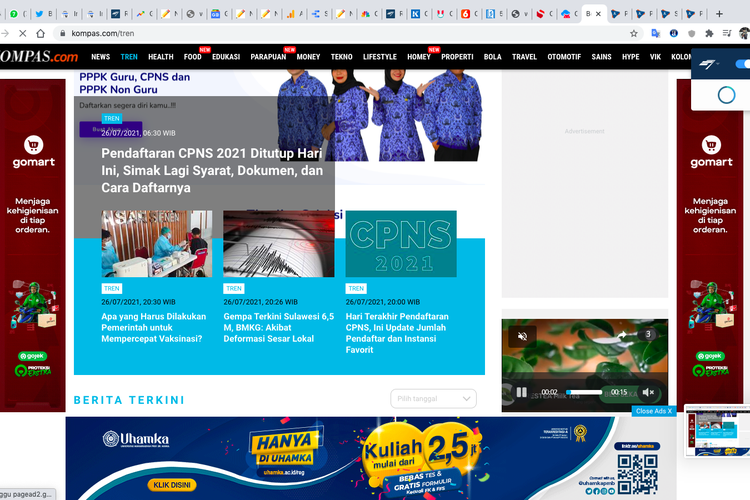The width and height of the screenshot is (750, 500).
Task: Pause the video ad
Action: (x=521, y=392)
